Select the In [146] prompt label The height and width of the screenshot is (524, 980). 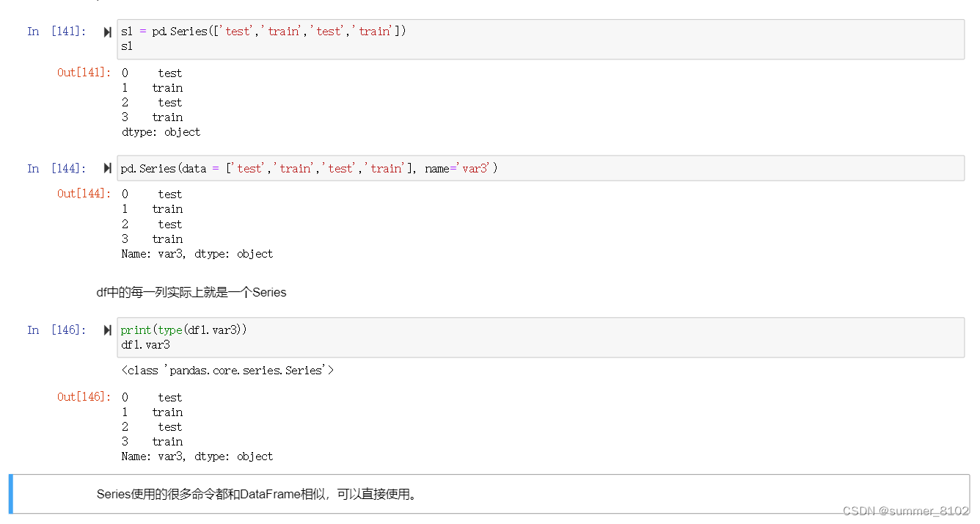pos(56,330)
